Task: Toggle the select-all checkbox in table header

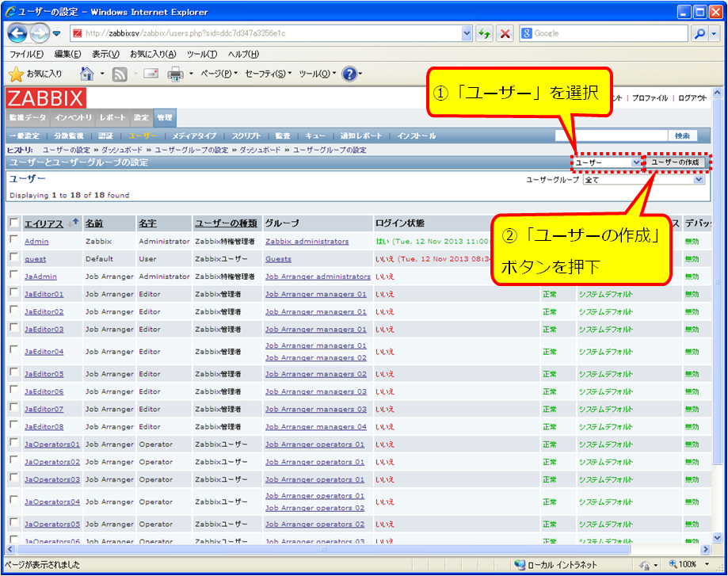Action: pos(14,223)
